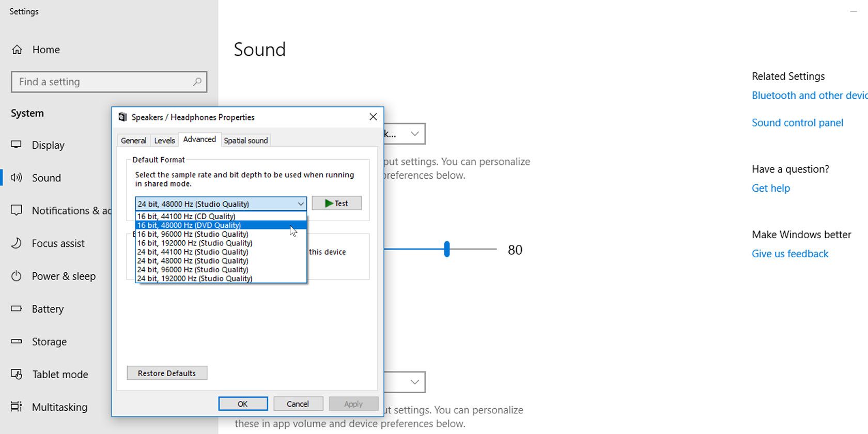Click the Battery icon in sidebar
This screenshot has height=434, width=868.
point(17,308)
